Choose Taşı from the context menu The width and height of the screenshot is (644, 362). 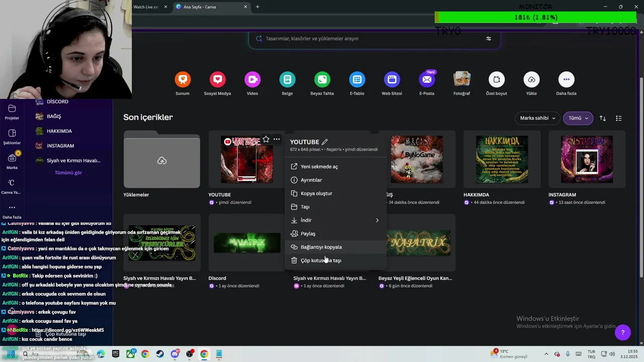336,207
